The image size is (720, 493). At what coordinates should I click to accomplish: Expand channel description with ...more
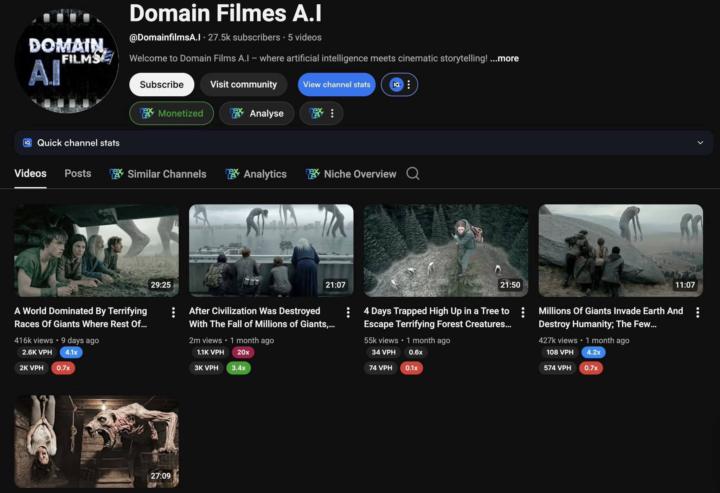tap(504, 58)
